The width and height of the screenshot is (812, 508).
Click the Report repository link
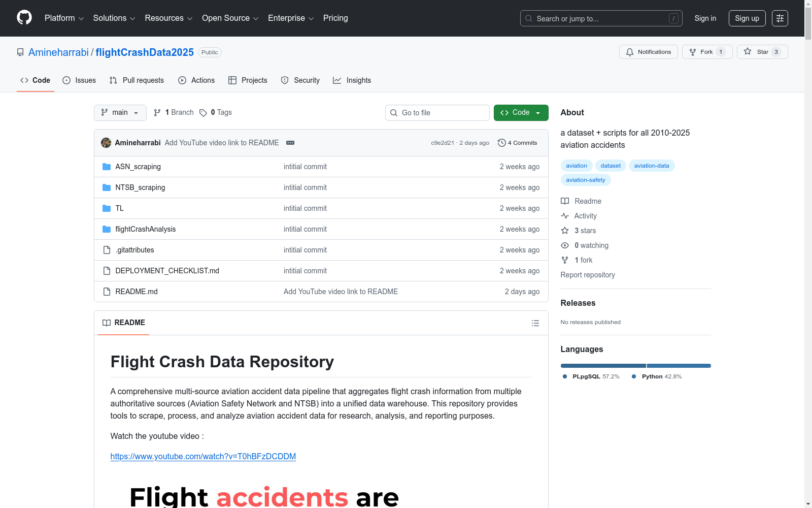[x=588, y=275]
